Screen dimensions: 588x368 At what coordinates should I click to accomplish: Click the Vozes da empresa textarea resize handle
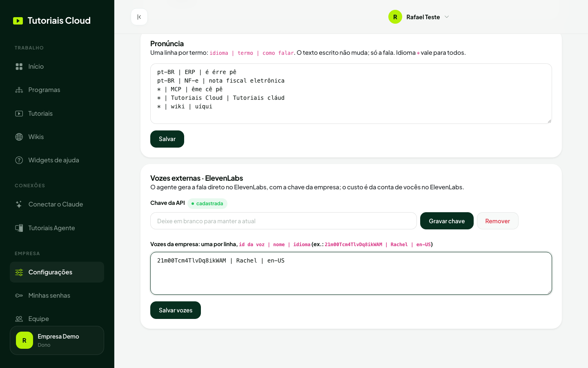coord(549,292)
